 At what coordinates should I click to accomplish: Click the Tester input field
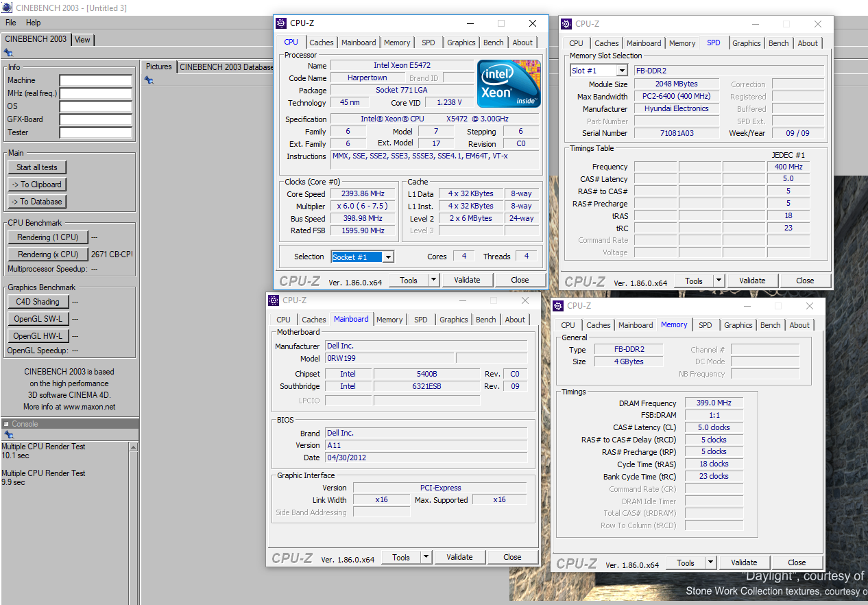95,132
